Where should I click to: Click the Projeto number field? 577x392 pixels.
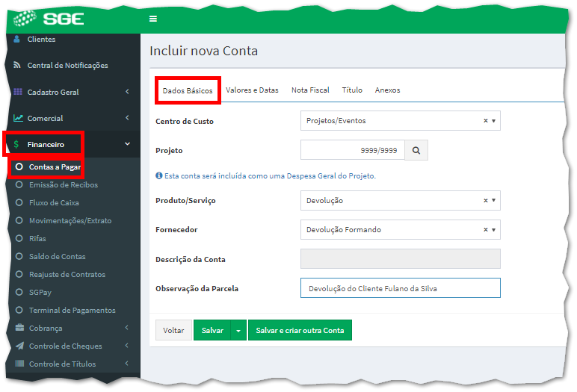pos(353,150)
